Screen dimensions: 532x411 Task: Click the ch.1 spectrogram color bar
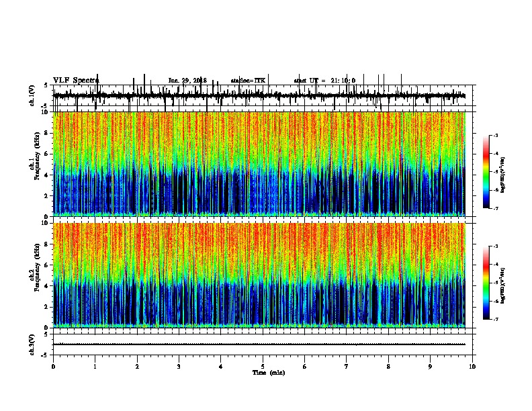tap(486, 172)
